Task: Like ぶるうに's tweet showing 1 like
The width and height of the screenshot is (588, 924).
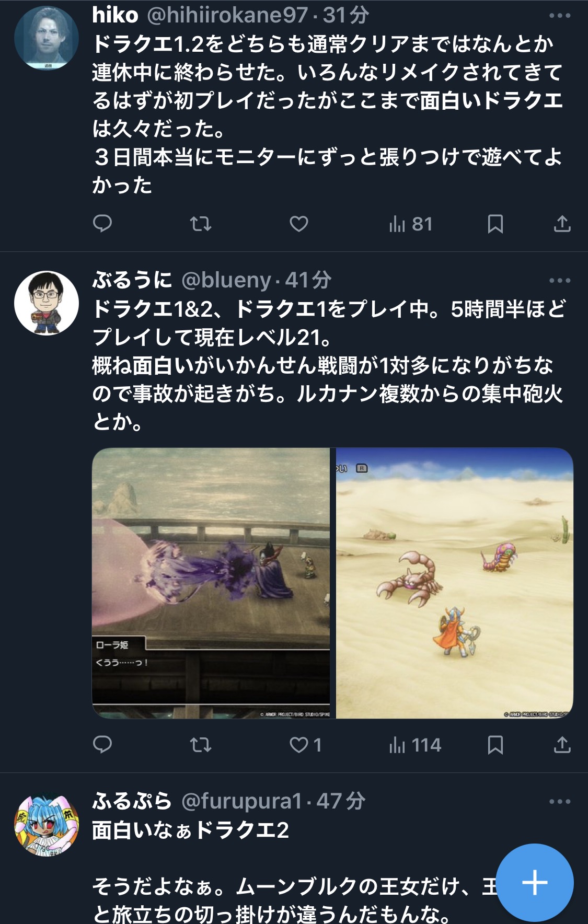Action: coord(306,745)
